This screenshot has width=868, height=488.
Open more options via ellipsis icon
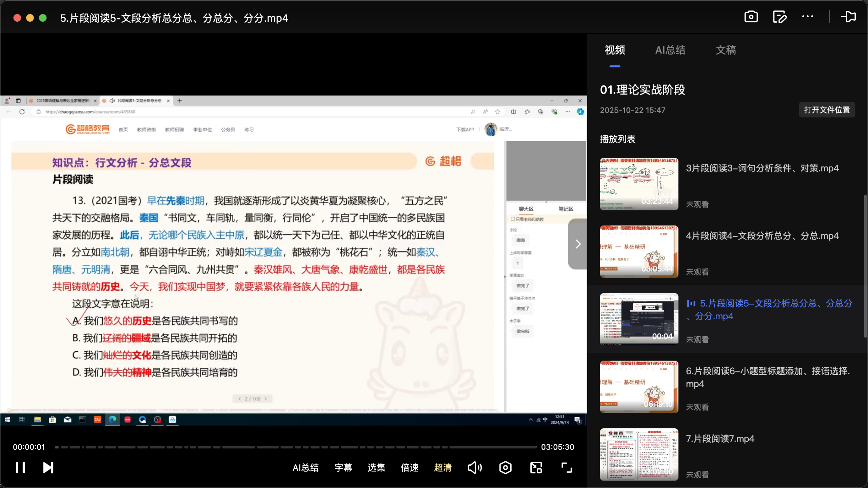(808, 17)
